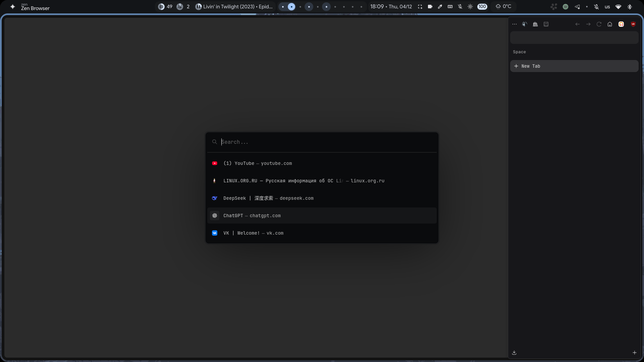
Task: Open downloads icon at sidebar bottom
Action: point(514,353)
